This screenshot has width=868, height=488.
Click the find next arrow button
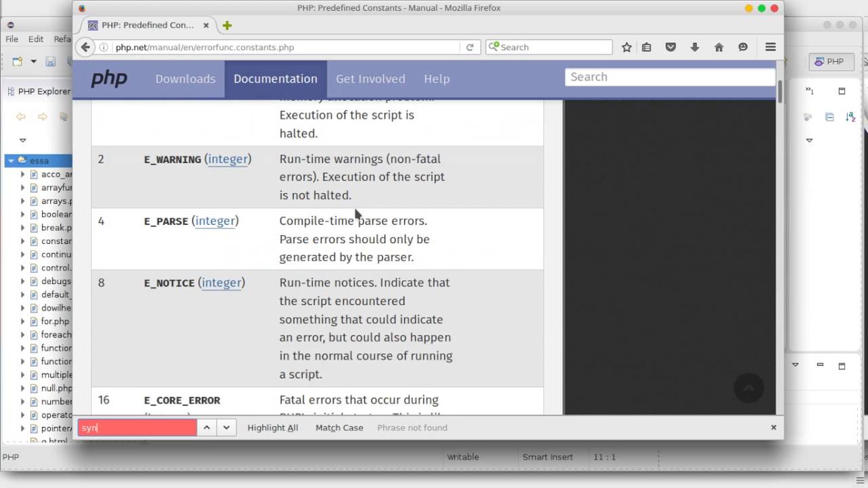click(226, 428)
